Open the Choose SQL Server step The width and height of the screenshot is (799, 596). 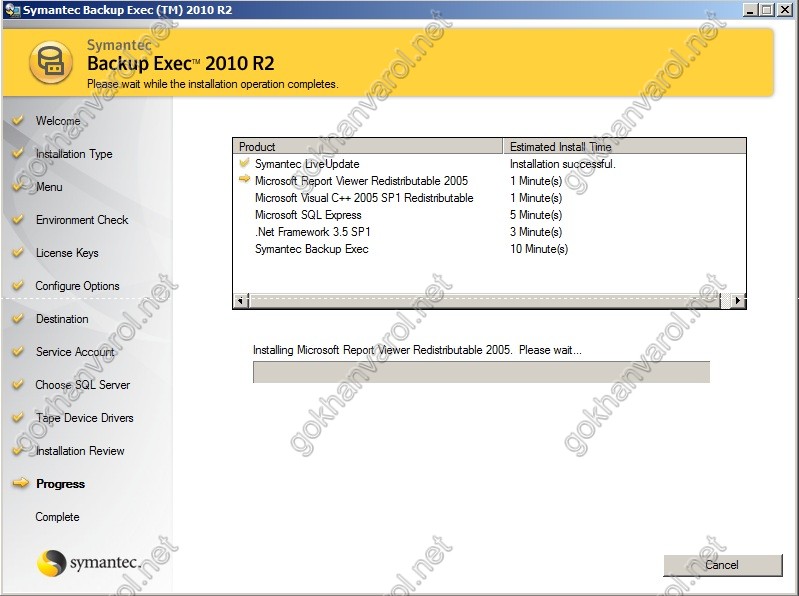(x=82, y=385)
